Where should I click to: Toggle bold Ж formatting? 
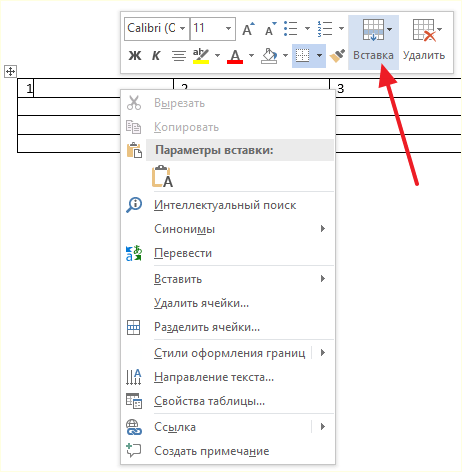point(135,56)
